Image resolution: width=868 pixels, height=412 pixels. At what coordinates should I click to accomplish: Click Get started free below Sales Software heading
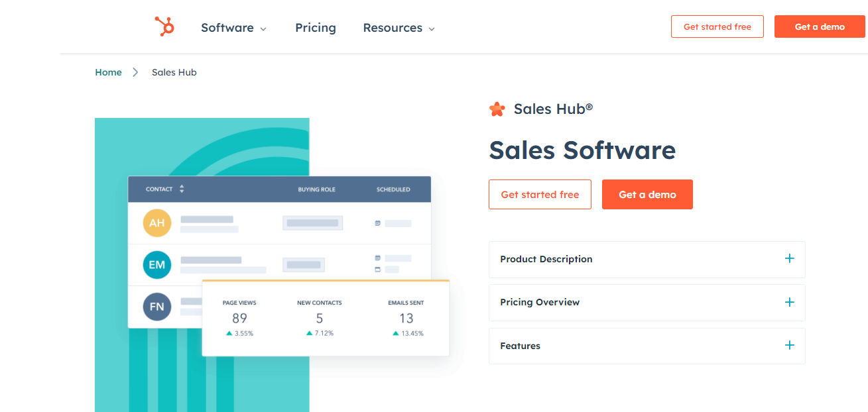(x=540, y=194)
